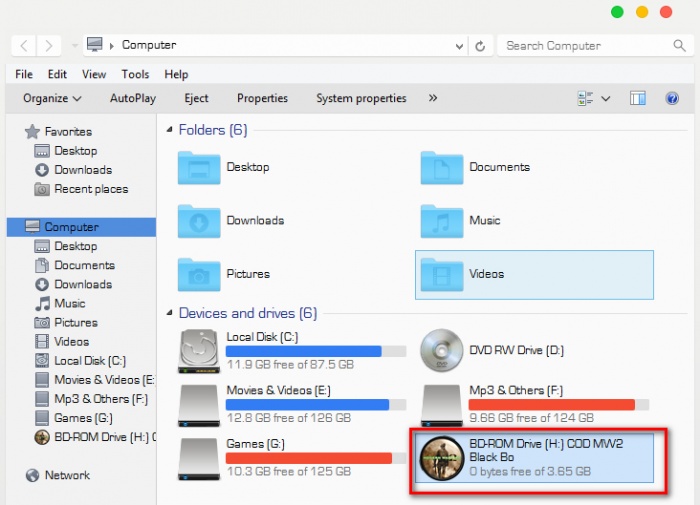Change the view layout icon
Viewport: 700px width, 505px height.
(x=585, y=98)
